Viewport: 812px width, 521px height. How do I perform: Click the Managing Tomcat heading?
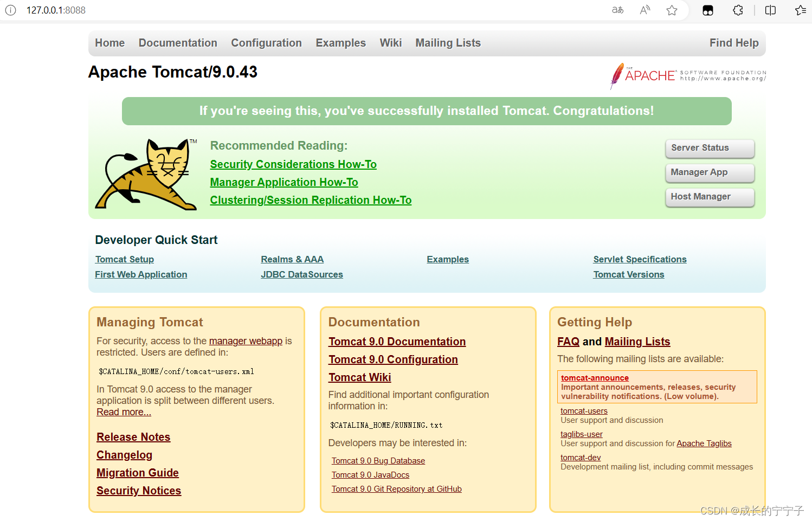[x=150, y=322]
